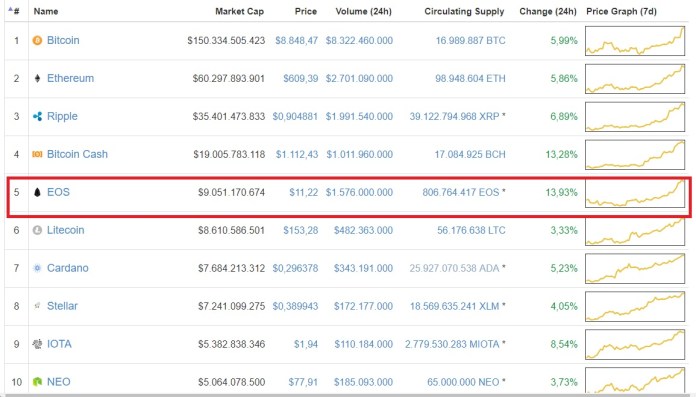
Task: Sort by rank using # column header
Action: [15, 11]
